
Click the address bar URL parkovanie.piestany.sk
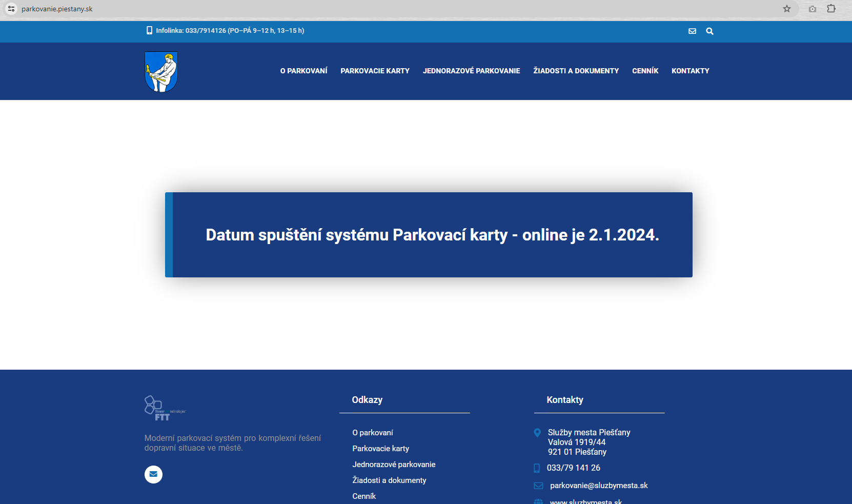coord(57,9)
